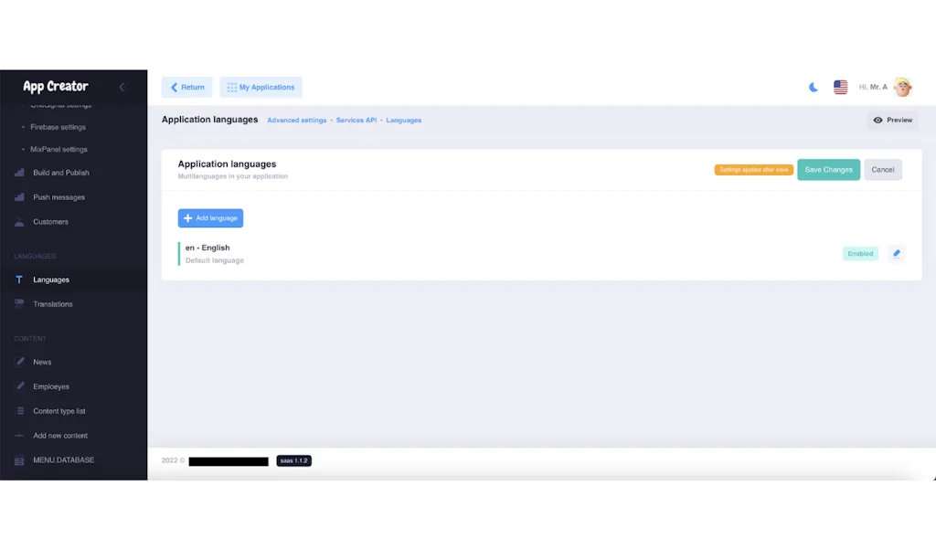This screenshot has height=560, width=936.
Task: Click the US flag to change language
Action: 841,87
